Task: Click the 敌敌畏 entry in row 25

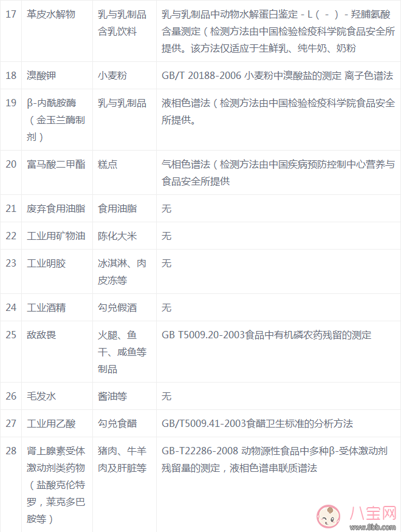Action: (x=41, y=335)
